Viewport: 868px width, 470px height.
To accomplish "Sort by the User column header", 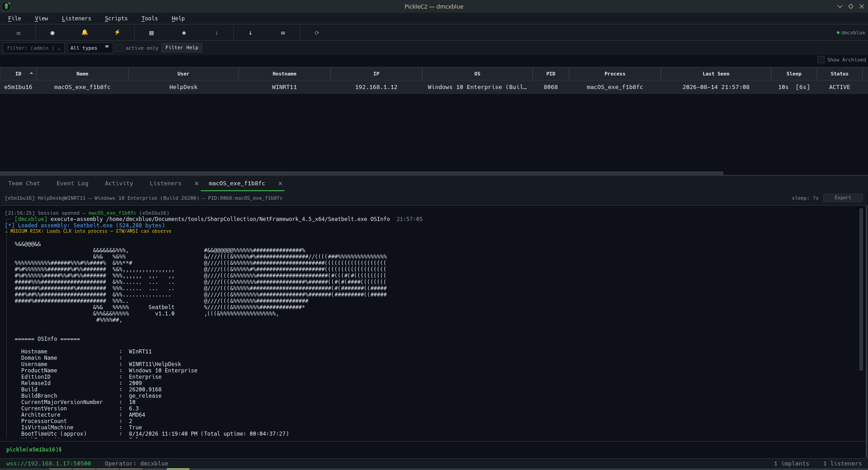I will pyautogui.click(x=183, y=74).
